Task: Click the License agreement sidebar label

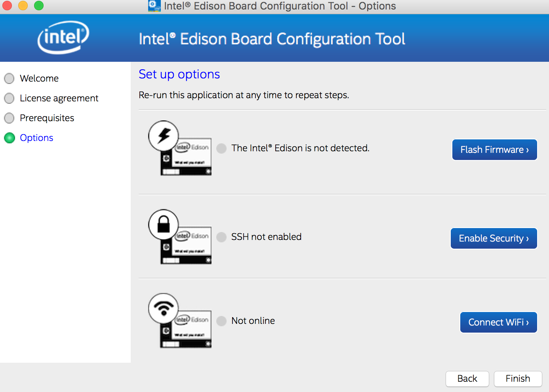Action: pyautogui.click(x=59, y=98)
